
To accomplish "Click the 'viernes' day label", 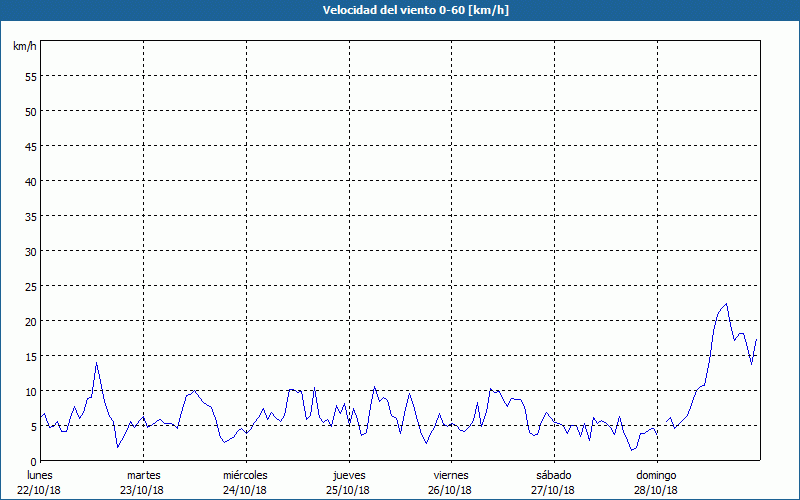I will click(451, 475).
